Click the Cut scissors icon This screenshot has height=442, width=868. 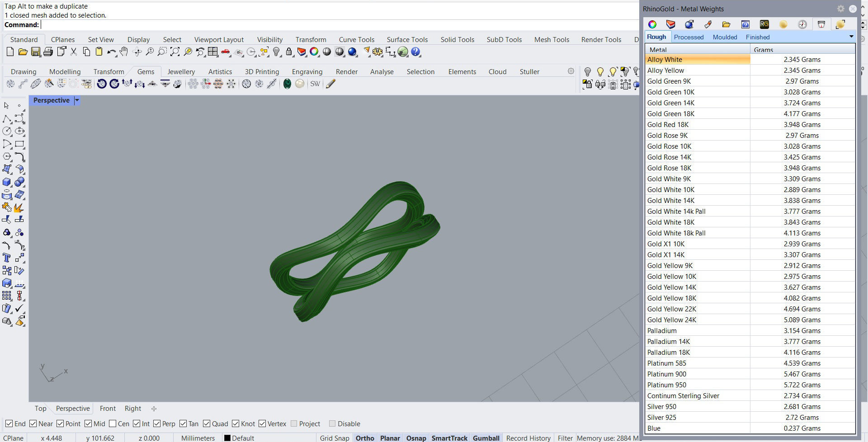[74, 52]
